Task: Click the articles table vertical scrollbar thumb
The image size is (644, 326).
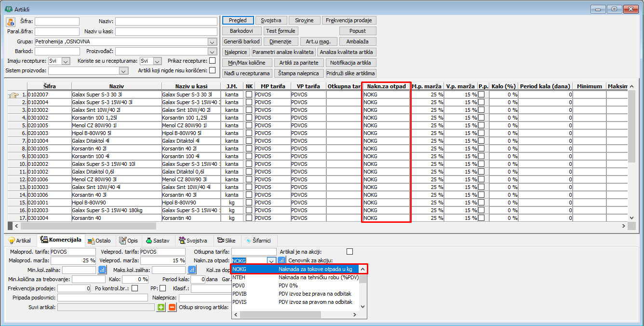Action: 632,127
